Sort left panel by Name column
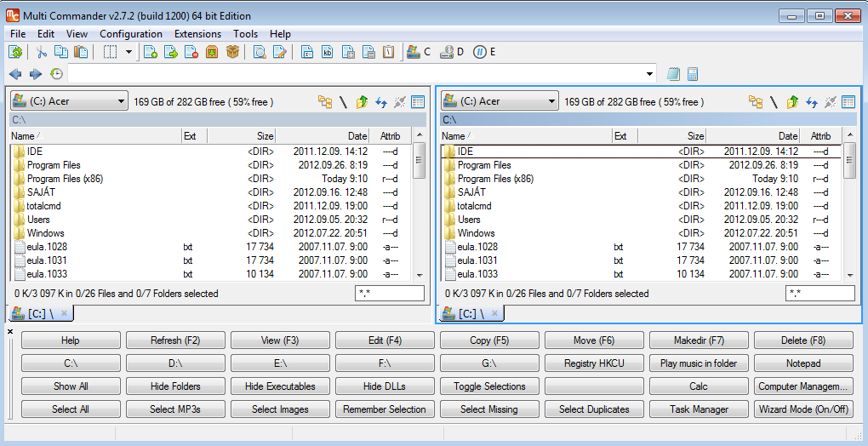Viewport: 868px width, 446px height. 96,135
